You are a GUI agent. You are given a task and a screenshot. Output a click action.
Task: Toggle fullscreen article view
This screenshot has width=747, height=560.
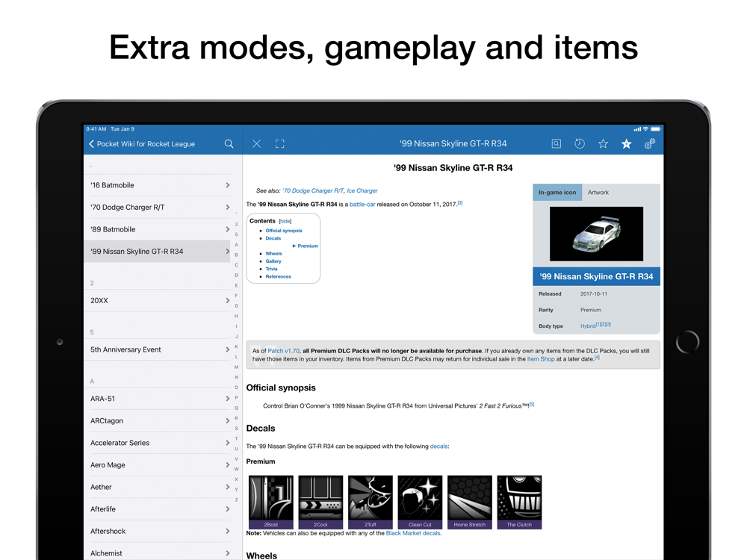(279, 144)
